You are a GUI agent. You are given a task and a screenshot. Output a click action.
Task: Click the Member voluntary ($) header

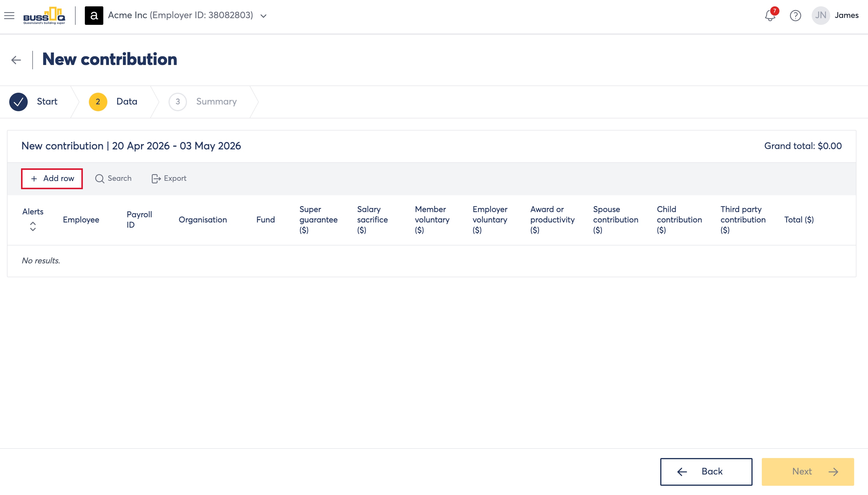coord(432,219)
